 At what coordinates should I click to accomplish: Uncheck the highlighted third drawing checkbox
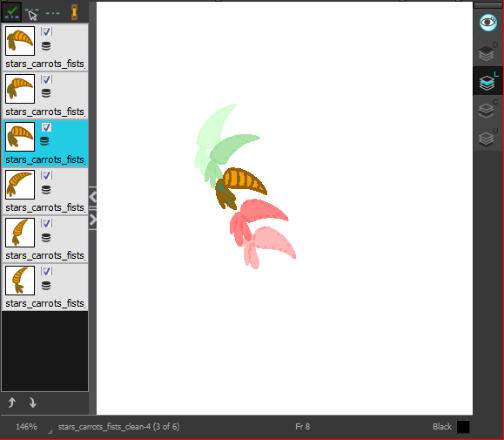[x=47, y=127]
